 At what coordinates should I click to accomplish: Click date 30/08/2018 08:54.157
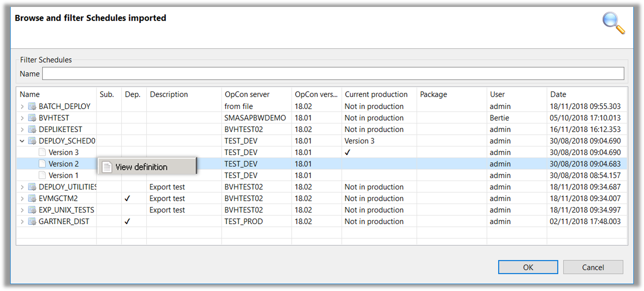point(585,175)
